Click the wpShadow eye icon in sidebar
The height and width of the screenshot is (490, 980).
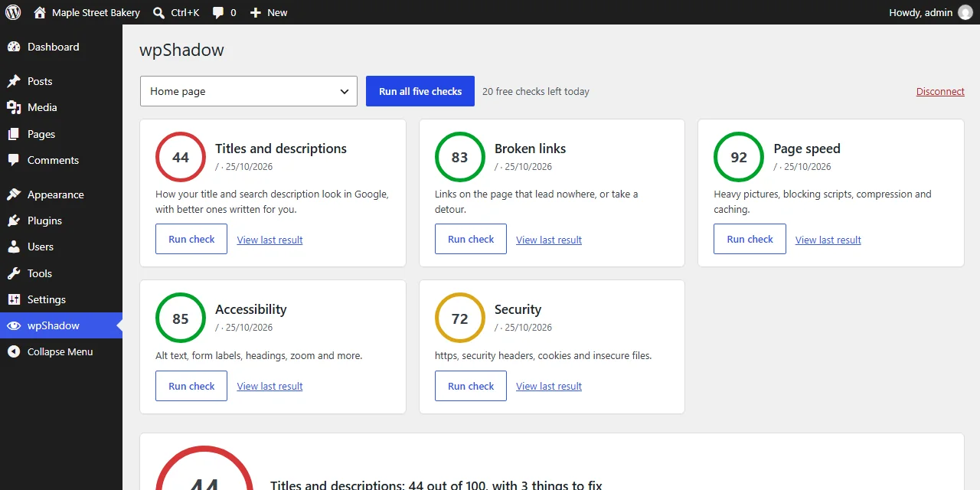click(14, 325)
